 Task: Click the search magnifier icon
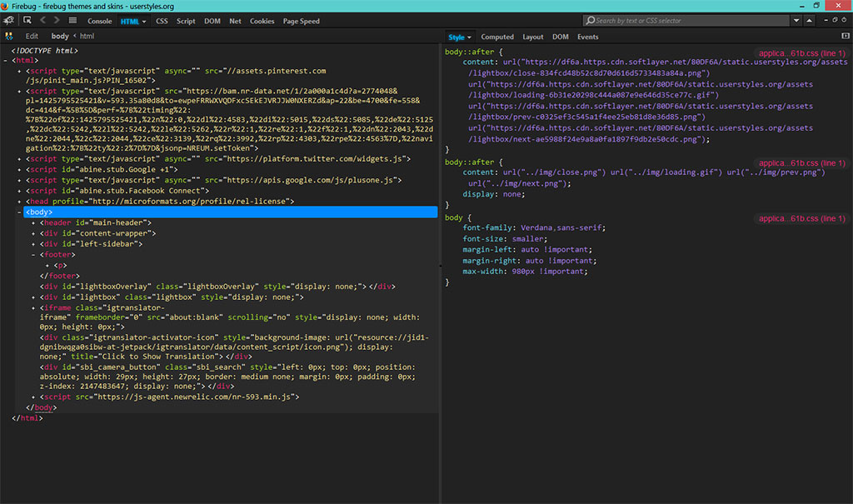click(x=590, y=21)
